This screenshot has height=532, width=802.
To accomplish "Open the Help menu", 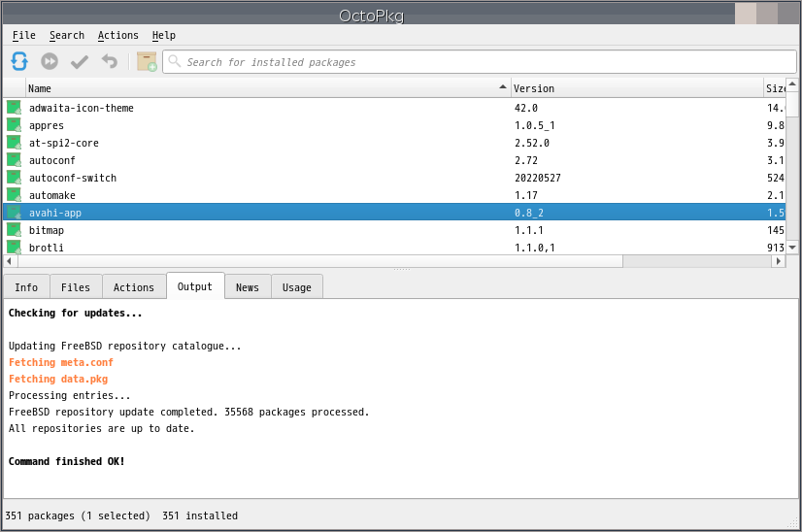I will 164,35.
